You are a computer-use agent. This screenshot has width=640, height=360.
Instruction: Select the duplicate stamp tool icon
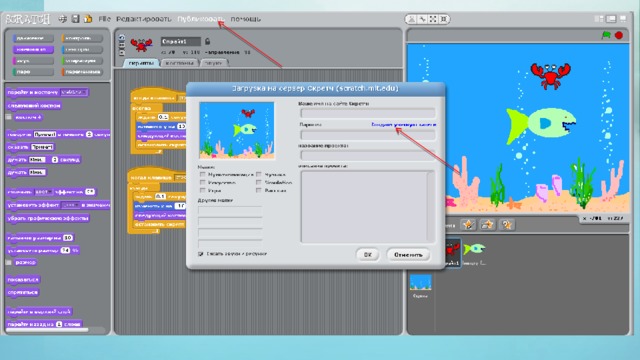pos(411,19)
